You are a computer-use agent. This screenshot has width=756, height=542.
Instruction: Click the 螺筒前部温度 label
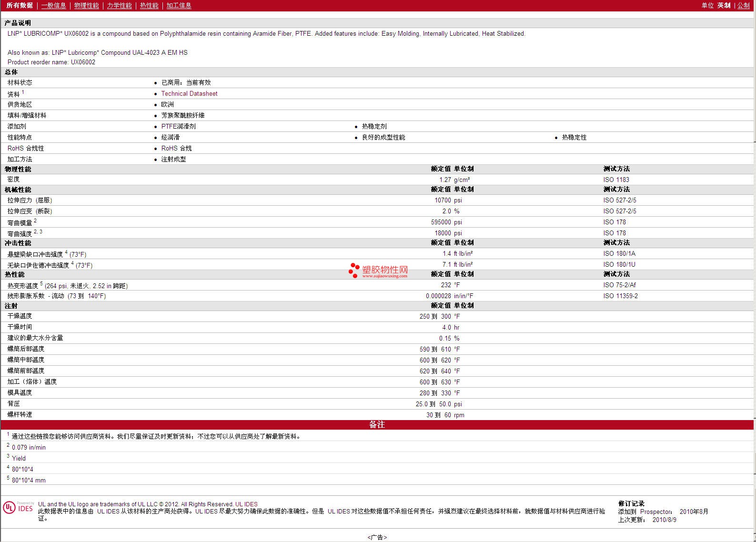pyautogui.click(x=26, y=371)
